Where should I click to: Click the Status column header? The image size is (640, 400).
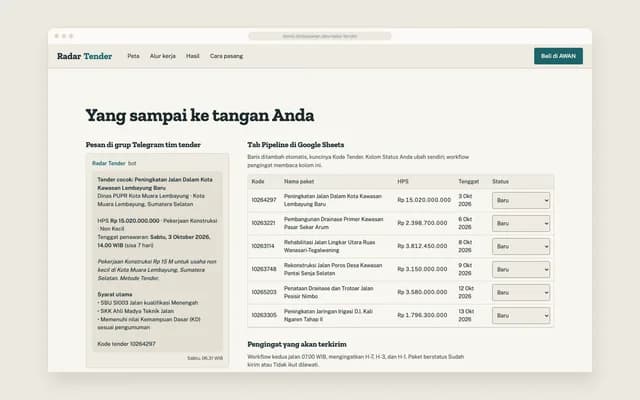[x=500, y=181]
